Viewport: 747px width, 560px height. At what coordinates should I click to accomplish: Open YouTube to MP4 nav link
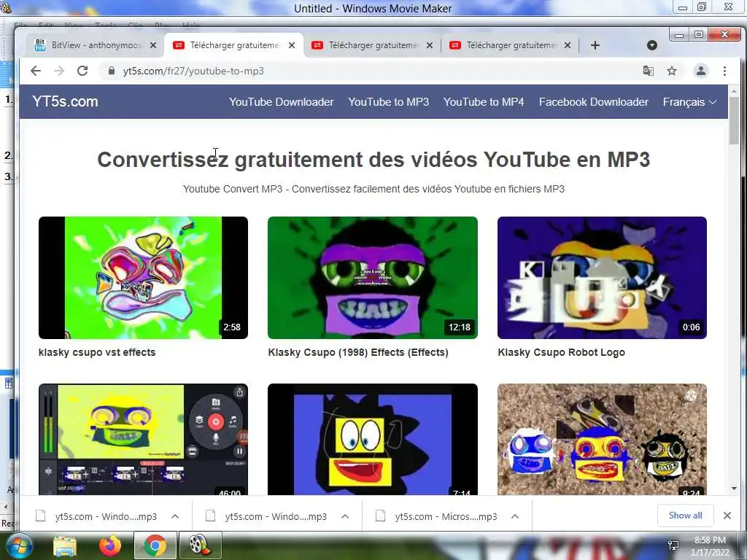coord(484,102)
